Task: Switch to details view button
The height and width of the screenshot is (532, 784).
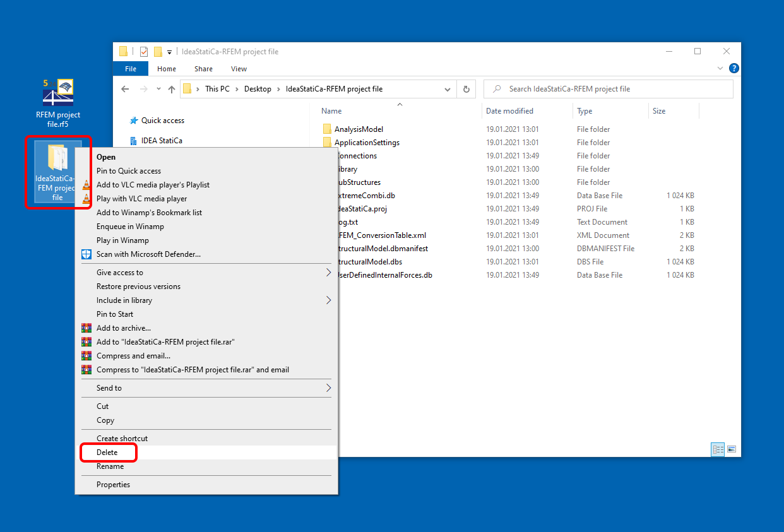Action: tap(718, 449)
